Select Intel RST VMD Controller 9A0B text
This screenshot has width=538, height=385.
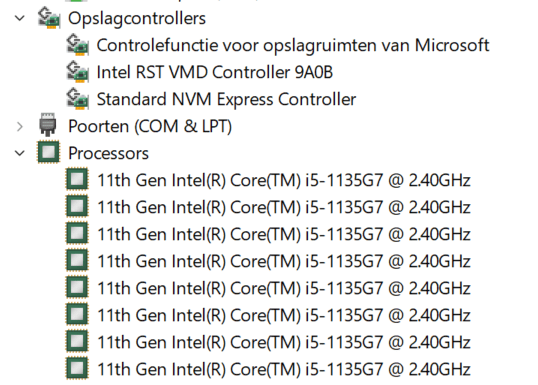pyautogui.click(x=215, y=72)
